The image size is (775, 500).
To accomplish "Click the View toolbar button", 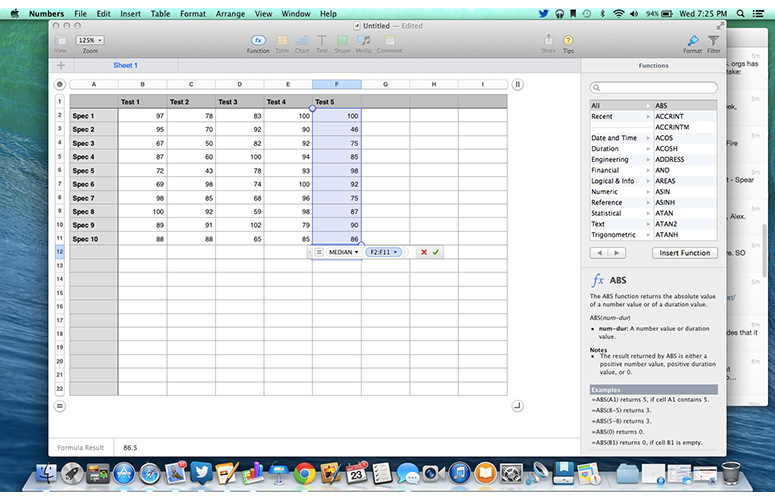I will click(x=60, y=43).
